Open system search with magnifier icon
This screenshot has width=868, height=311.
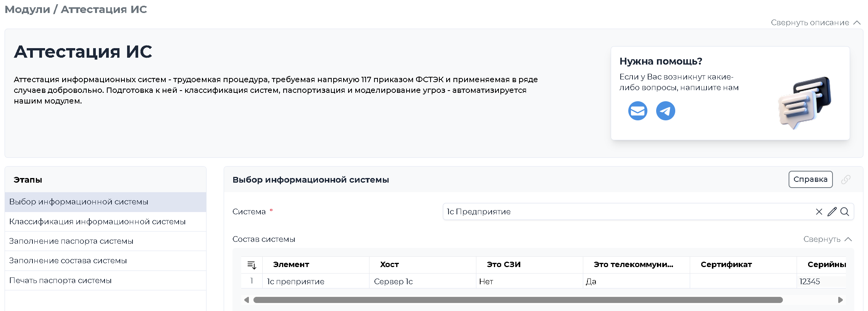point(845,212)
